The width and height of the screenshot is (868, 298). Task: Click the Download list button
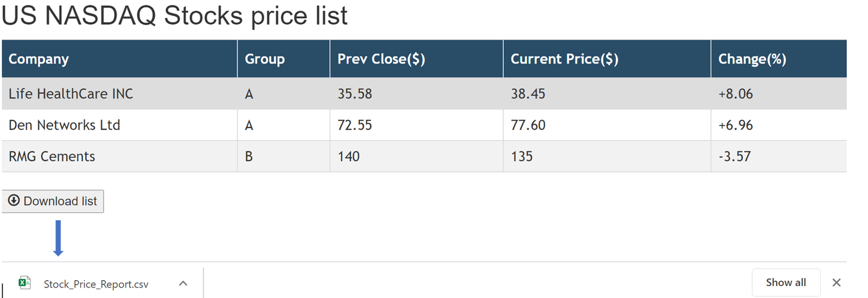[53, 201]
